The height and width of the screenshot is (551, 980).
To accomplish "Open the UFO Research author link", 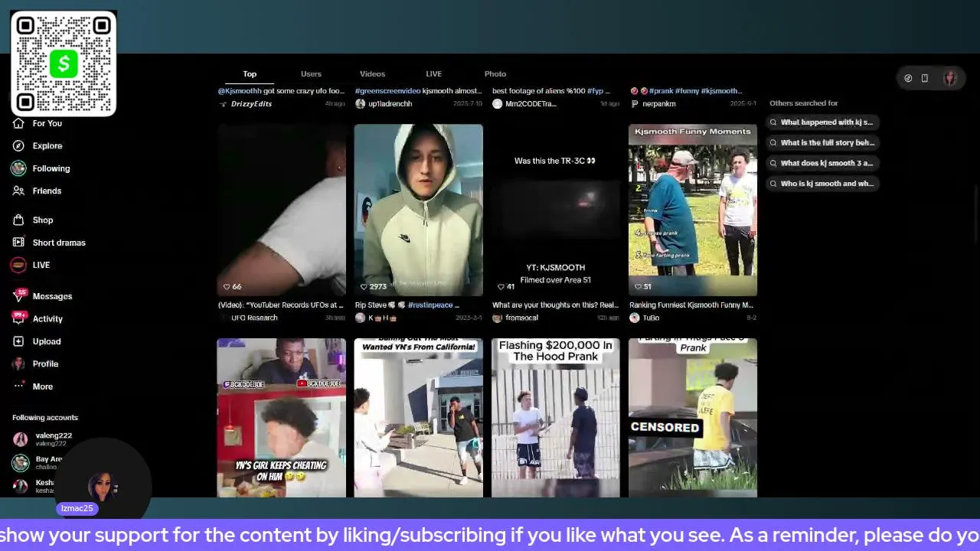I will 254,318.
